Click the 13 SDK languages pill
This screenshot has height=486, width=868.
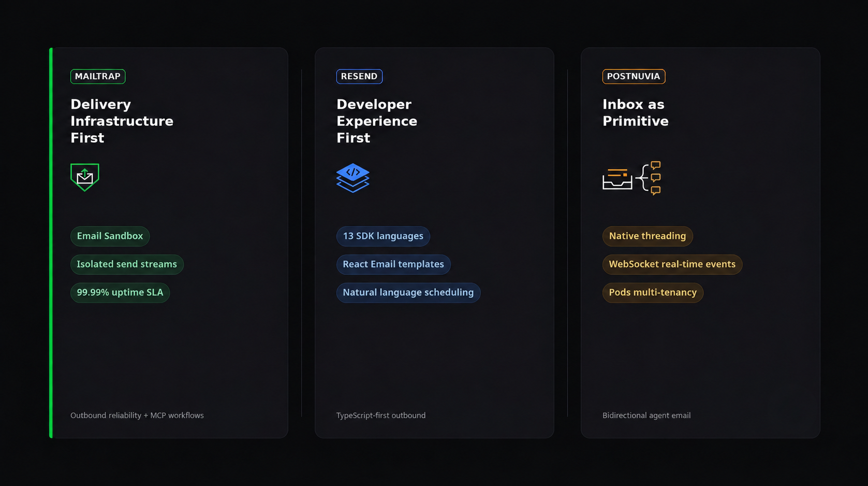(383, 236)
